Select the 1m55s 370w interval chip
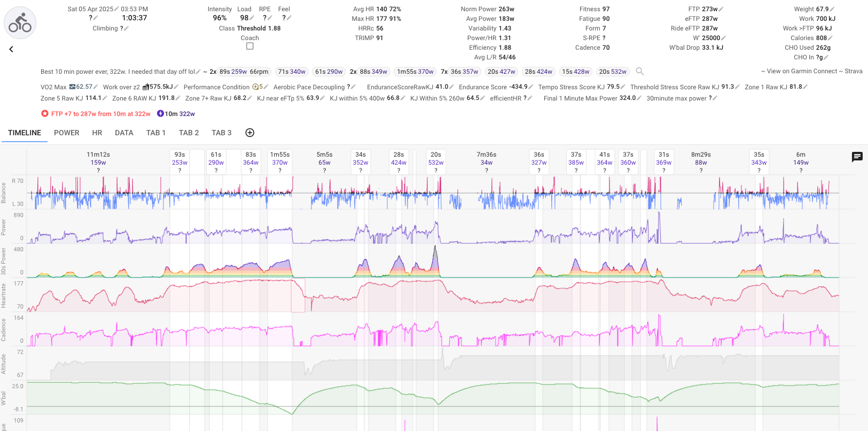 [x=415, y=72]
